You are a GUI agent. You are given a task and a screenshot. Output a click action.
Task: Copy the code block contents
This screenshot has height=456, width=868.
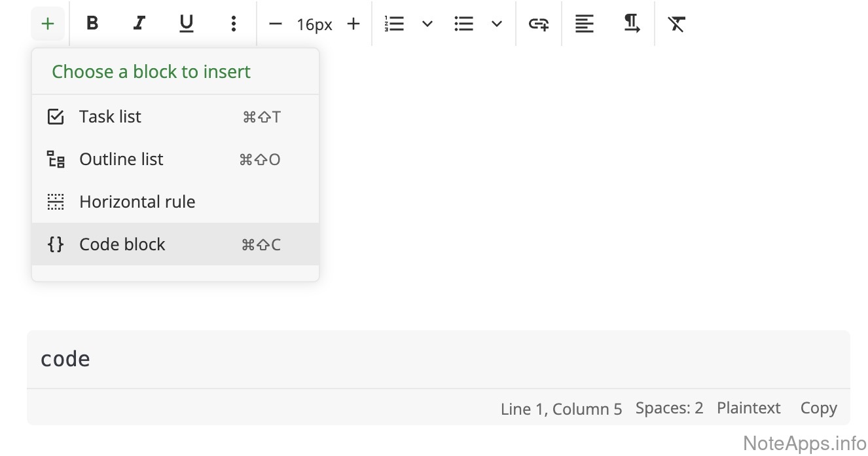(818, 408)
